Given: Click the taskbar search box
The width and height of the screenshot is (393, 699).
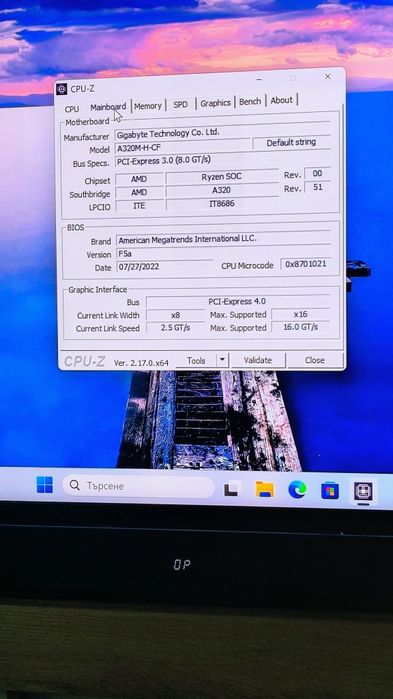Looking at the screenshot, I should [x=138, y=486].
